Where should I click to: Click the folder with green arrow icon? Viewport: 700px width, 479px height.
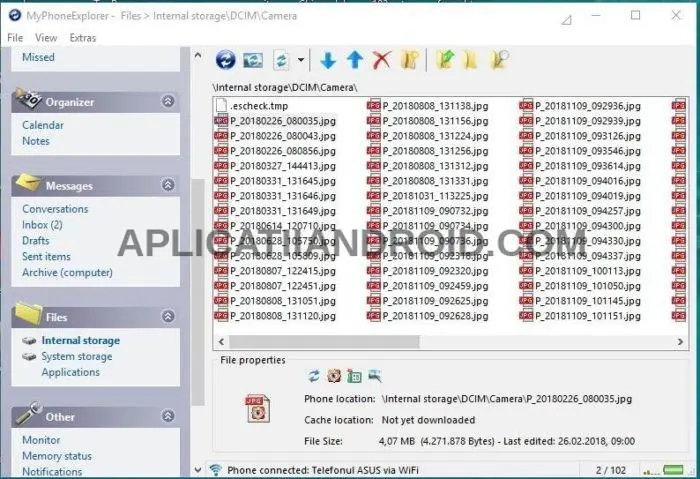tap(445, 60)
